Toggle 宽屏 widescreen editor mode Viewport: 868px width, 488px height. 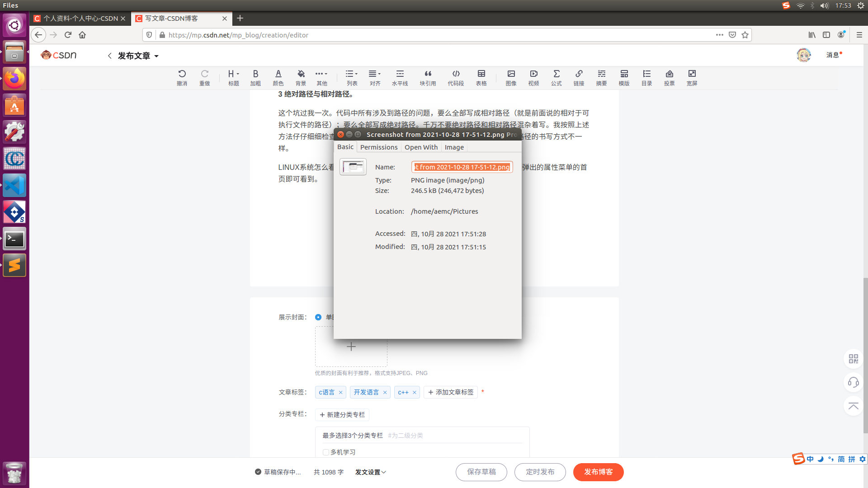692,77
